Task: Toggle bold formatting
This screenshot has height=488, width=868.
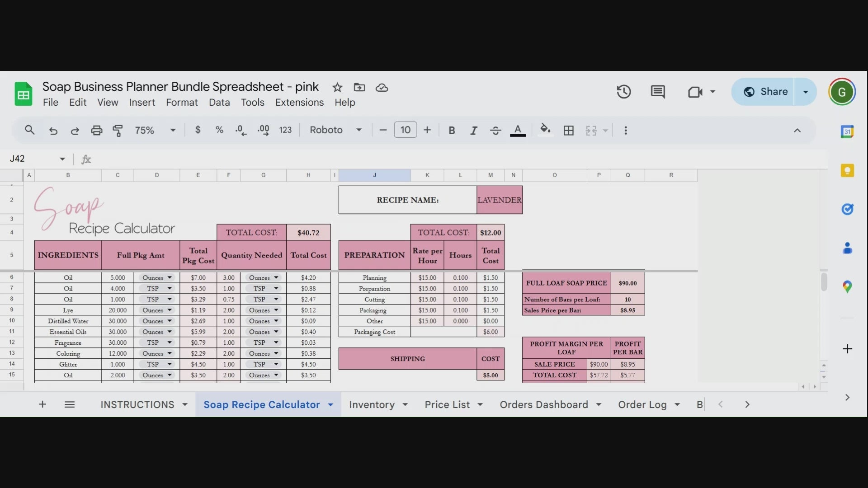Action: point(451,131)
